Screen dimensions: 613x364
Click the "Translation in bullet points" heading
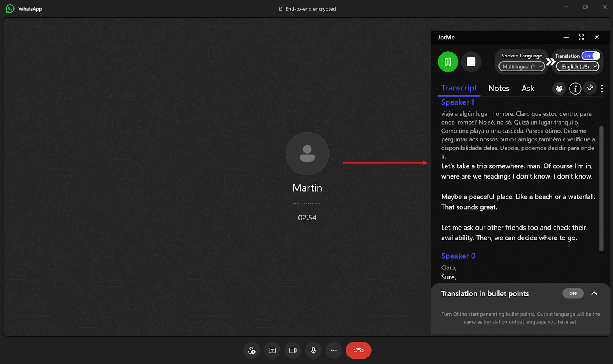point(485,293)
